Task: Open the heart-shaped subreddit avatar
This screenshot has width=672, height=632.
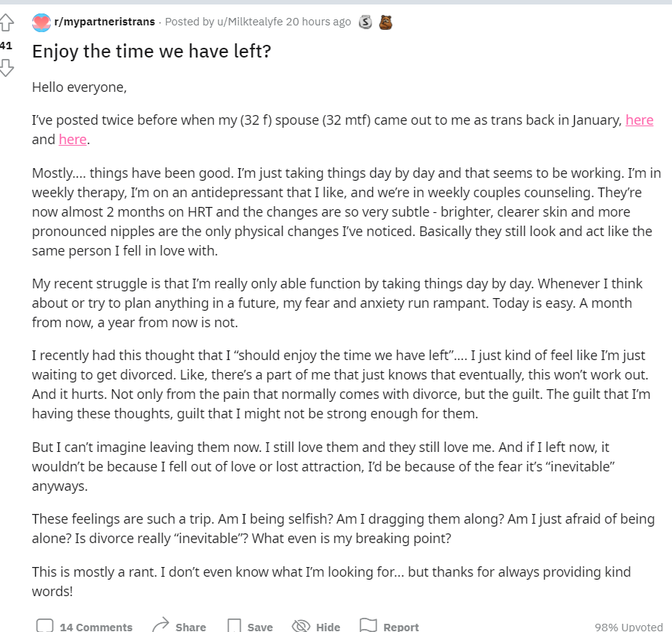Action: [41, 22]
